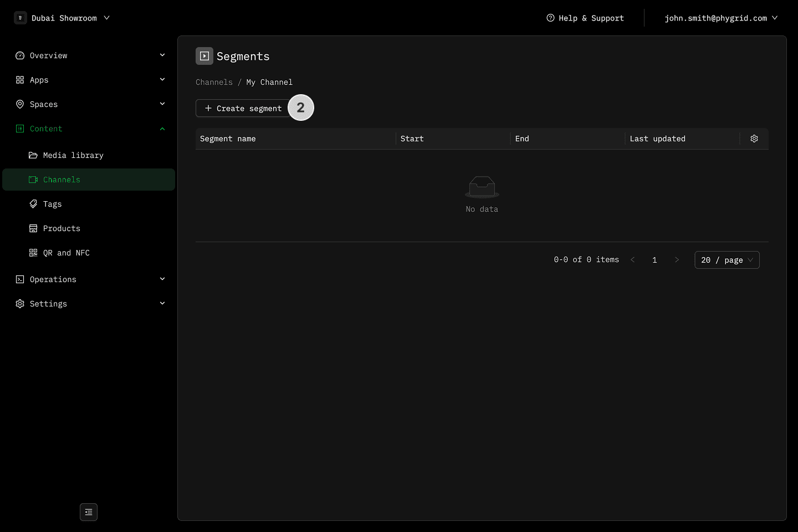Screen dimensions: 798x532
Task: Click the Create segment button
Action: 243,108
